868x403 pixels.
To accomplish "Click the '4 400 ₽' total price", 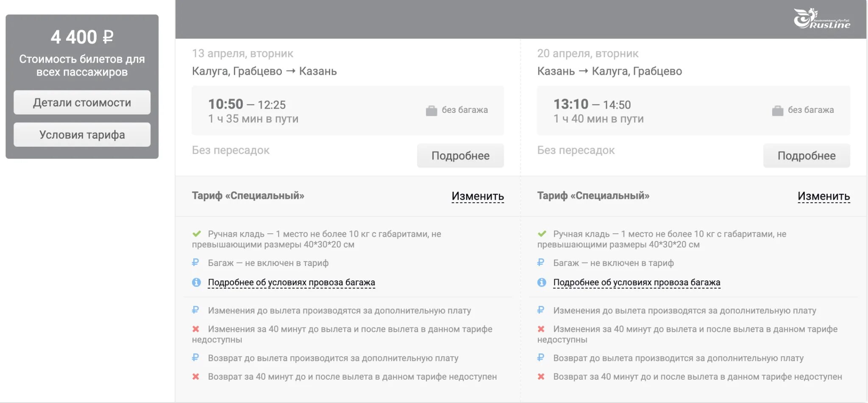I will click(x=82, y=37).
